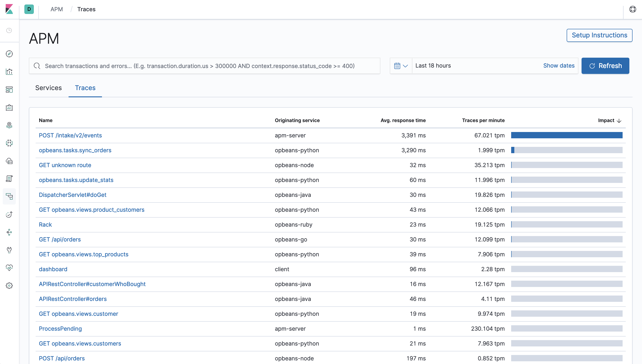Select the Maps icon in the sidebar
Image resolution: width=642 pixels, height=364 pixels.
(9, 125)
